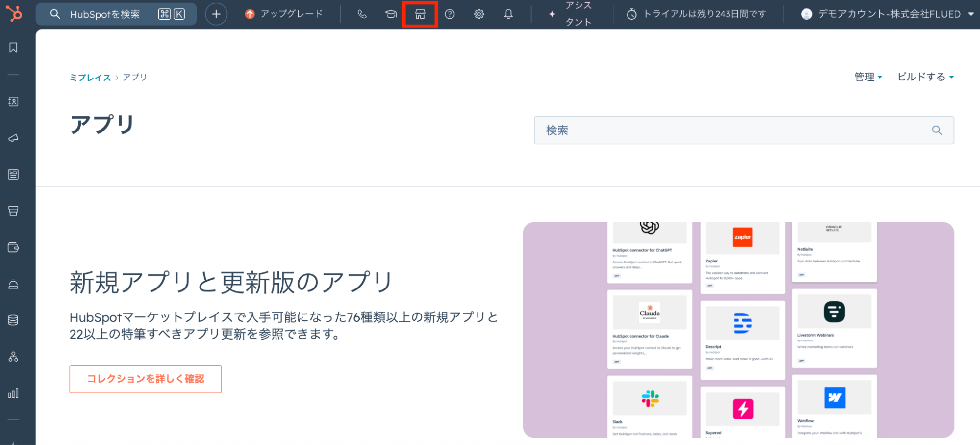Open the Marketplace storefront icon

coord(420,14)
